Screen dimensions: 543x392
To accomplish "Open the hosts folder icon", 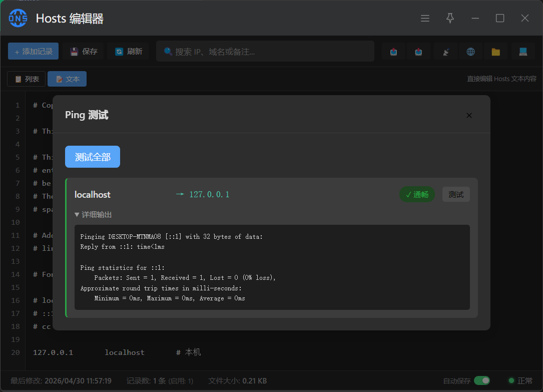I will [495, 52].
